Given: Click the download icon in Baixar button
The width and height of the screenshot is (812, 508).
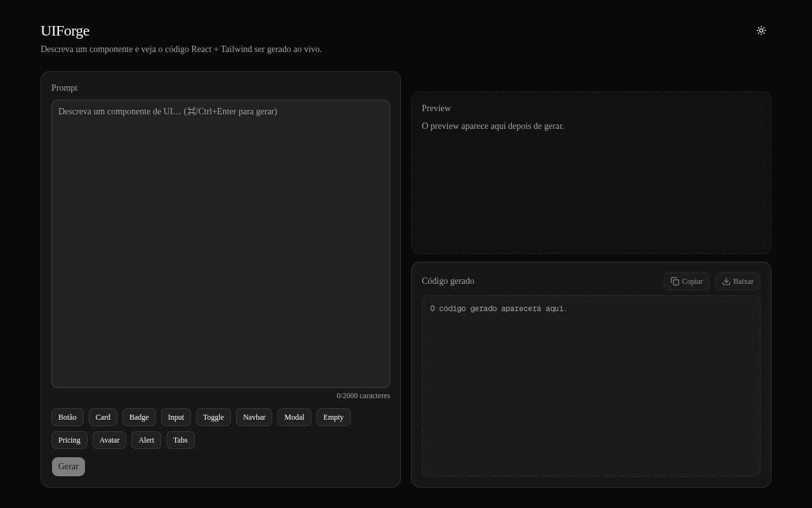Looking at the screenshot, I should click(x=726, y=281).
